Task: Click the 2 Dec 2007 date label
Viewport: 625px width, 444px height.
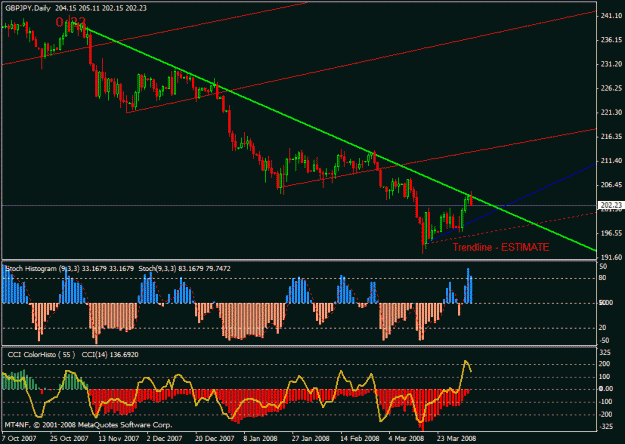Action: [x=164, y=438]
